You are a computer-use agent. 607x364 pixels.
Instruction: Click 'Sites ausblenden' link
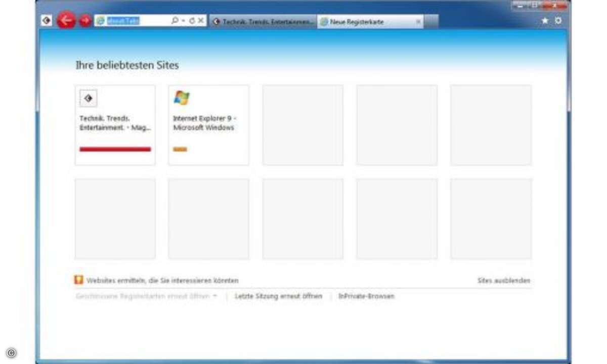[x=504, y=281]
